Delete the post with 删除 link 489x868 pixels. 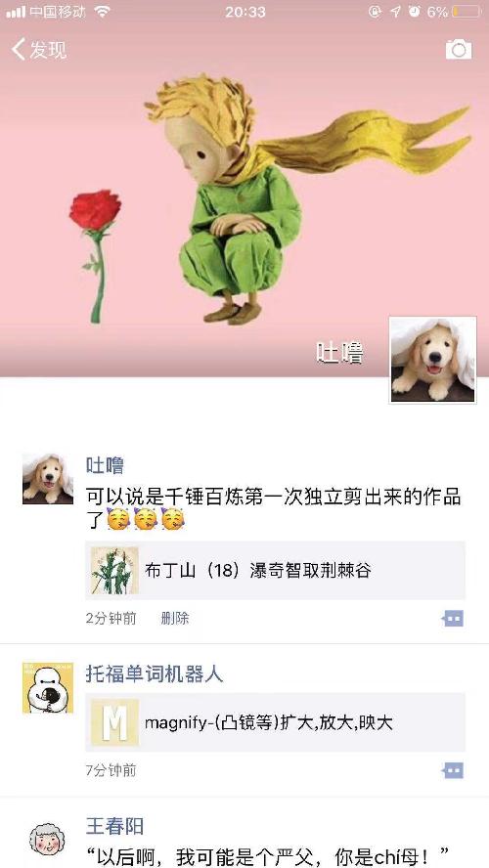(175, 619)
